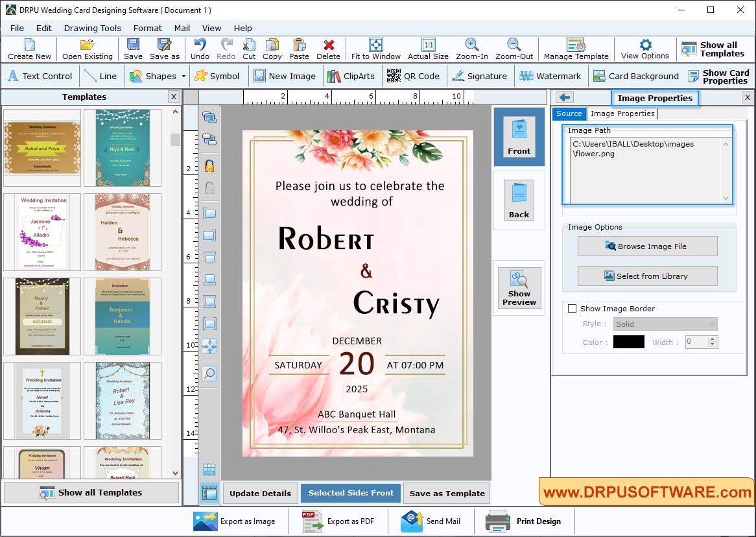
Task: Select the Front card side
Action: 518,137
